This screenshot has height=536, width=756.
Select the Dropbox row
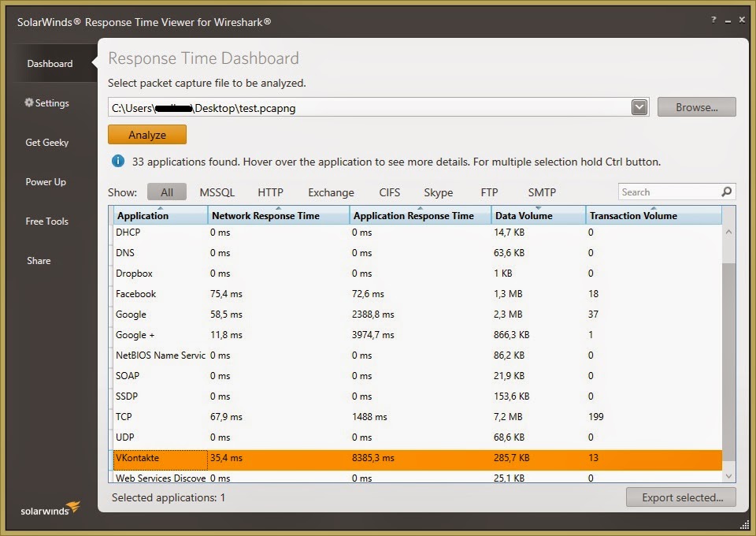coord(417,274)
